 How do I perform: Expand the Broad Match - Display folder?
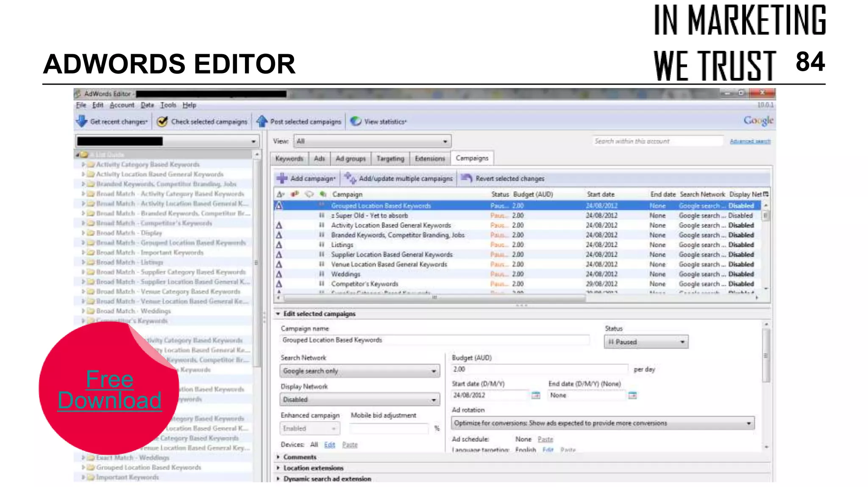tap(83, 233)
